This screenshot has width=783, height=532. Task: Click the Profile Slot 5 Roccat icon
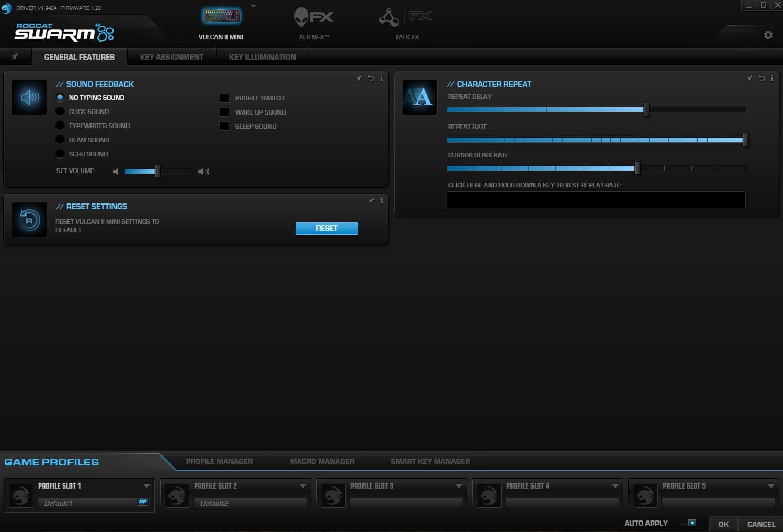click(x=645, y=495)
